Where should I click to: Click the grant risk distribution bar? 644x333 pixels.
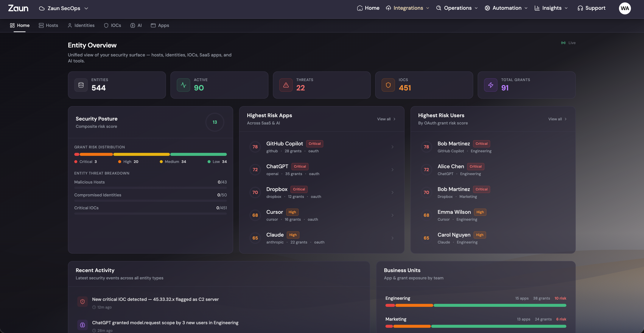coord(150,154)
